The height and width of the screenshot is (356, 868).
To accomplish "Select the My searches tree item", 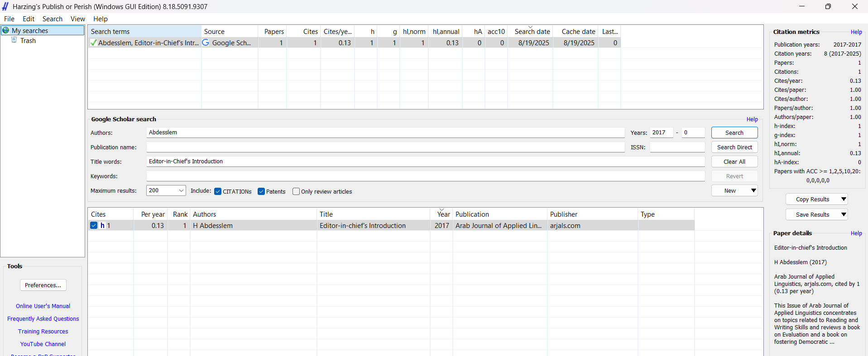I will (43, 30).
